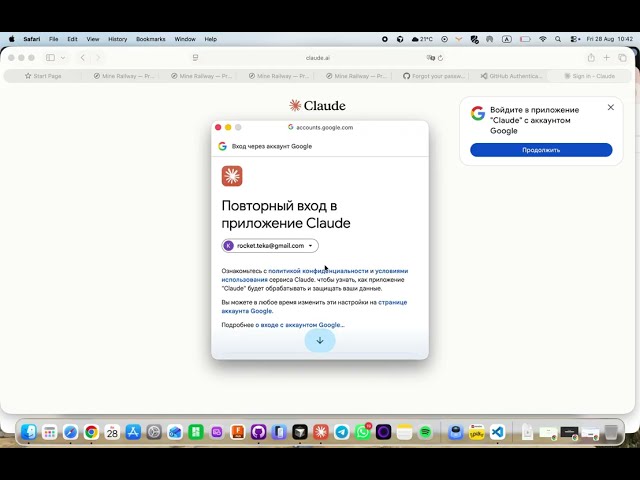The width and height of the screenshot is (640, 480).
Task: Open the Claude app from the Dock
Action: (x=321, y=432)
